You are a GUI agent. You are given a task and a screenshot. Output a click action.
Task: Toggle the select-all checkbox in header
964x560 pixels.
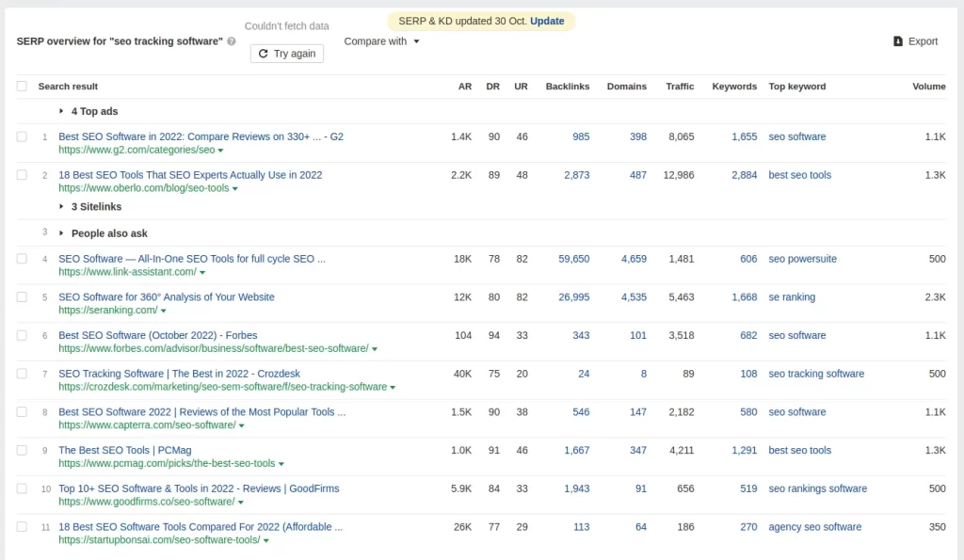pyautogui.click(x=23, y=86)
